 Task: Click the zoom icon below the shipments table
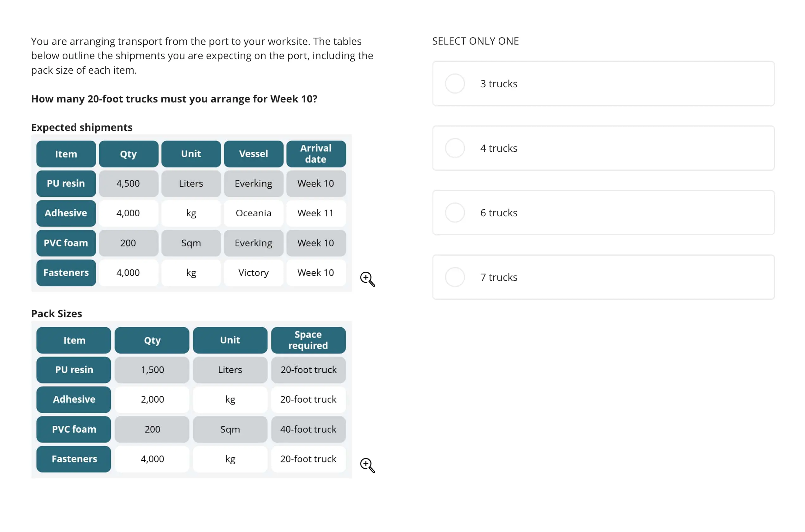pos(367,279)
